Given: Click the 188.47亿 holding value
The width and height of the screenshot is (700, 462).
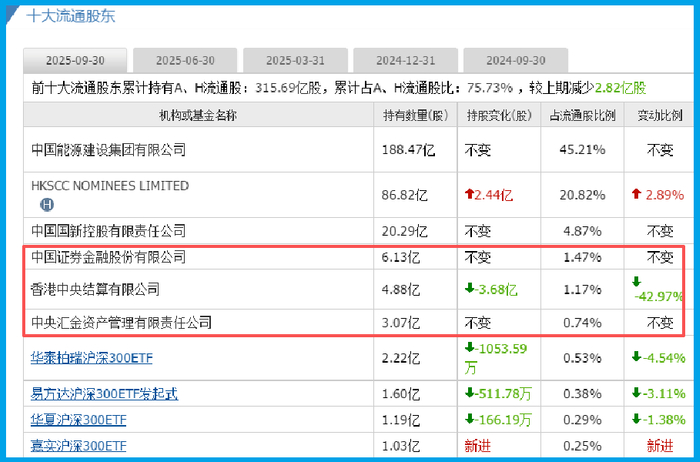Looking at the screenshot, I should click(408, 150).
